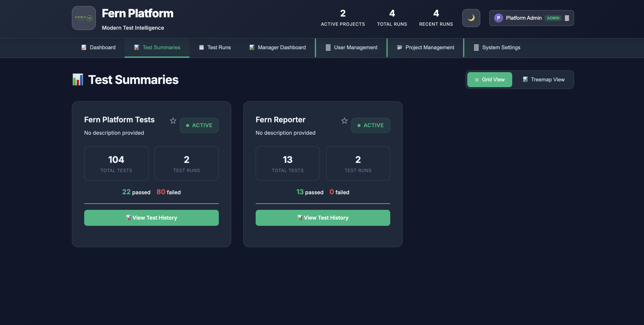Favorite the Fern Reporter project star
The width and height of the screenshot is (644, 325).
click(x=344, y=121)
